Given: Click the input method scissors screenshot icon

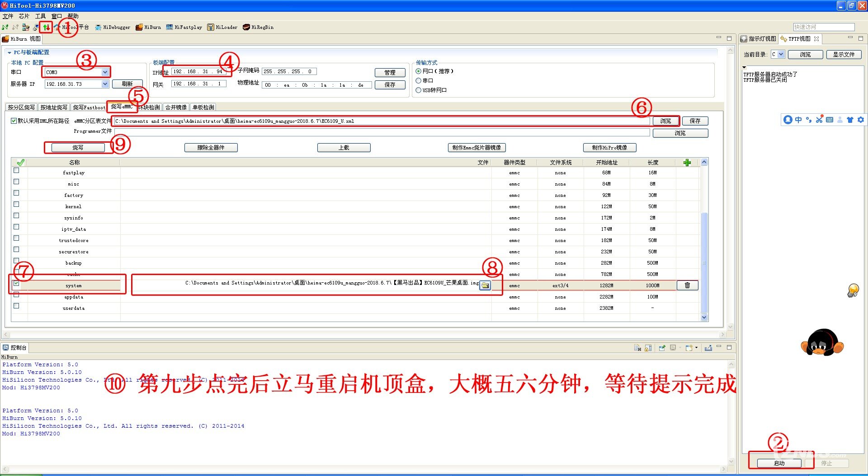Looking at the screenshot, I should 819,120.
